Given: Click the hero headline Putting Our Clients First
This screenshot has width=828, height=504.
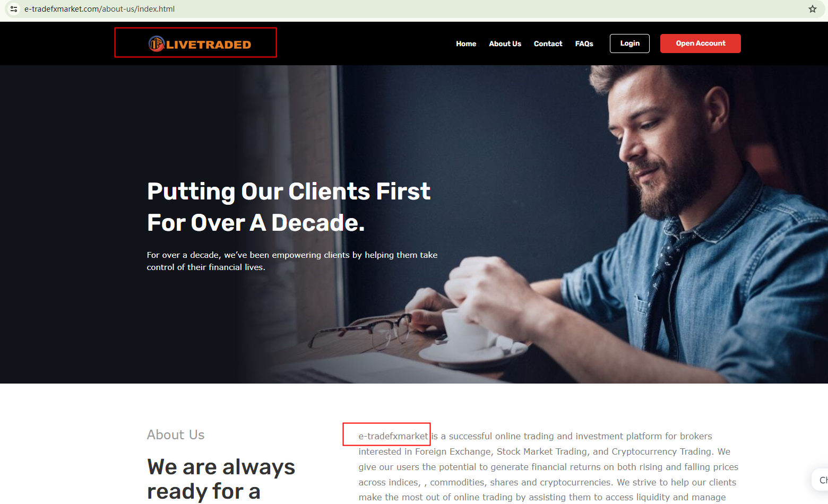Looking at the screenshot, I should point(289,192).
